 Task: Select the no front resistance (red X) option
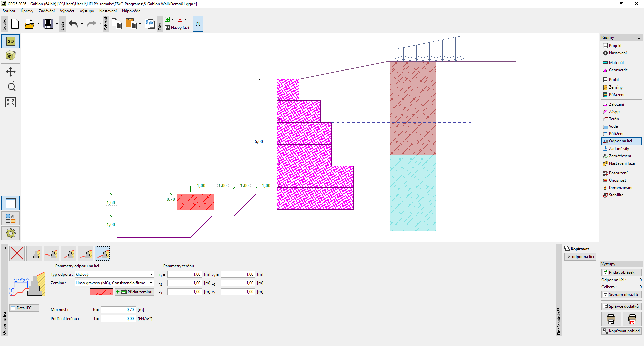17,253
